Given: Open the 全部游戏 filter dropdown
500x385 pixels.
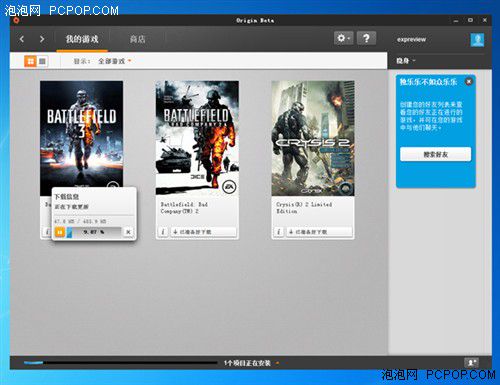Looking at the screenshot, I should [x=114, y=61].
